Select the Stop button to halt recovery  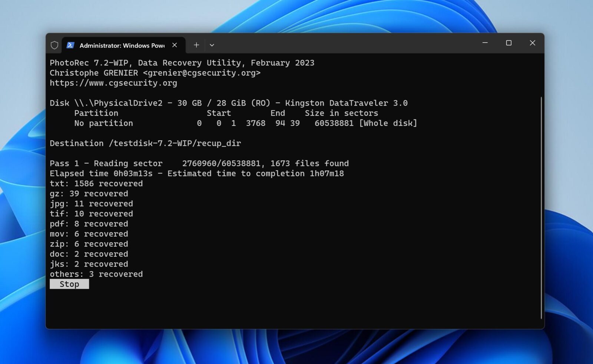click(69, 284)
